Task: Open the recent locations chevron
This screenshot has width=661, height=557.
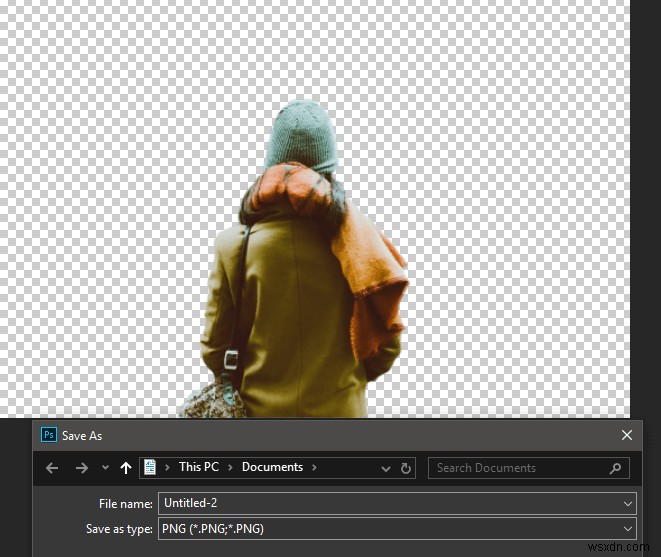Action: [105, 468]
